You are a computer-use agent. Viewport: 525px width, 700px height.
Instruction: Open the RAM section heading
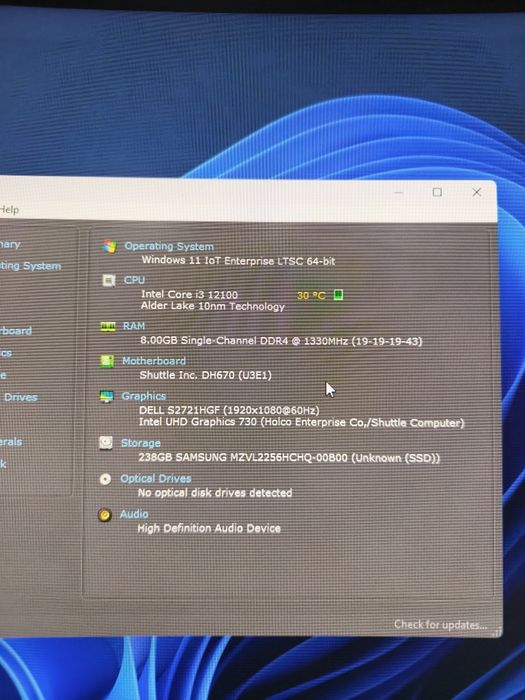tap(134, 326)
